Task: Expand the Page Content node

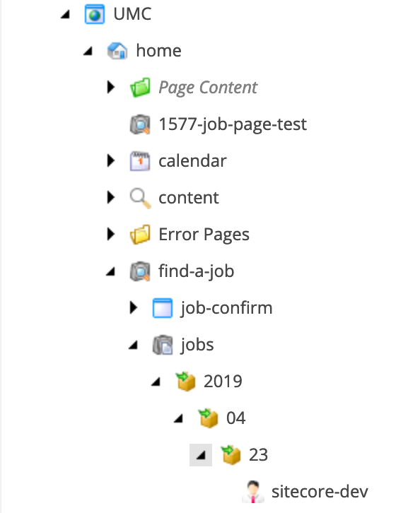Action: pyautogui.click(x=111, y=88)
